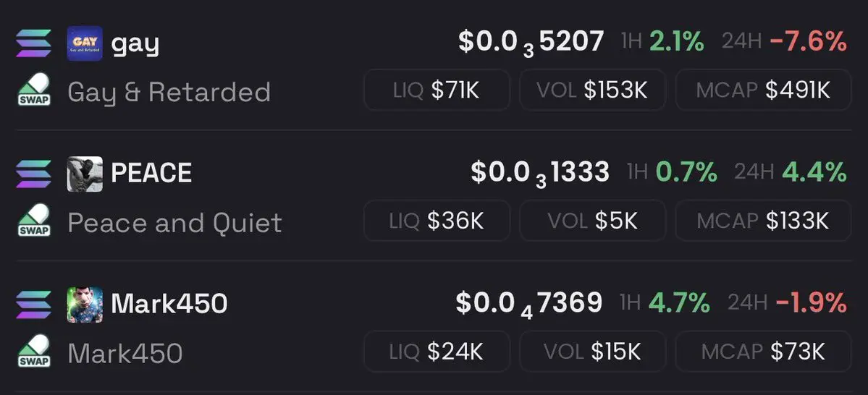
Task: Click the PEACE token logo thumbnail
Action: [85, 174]
